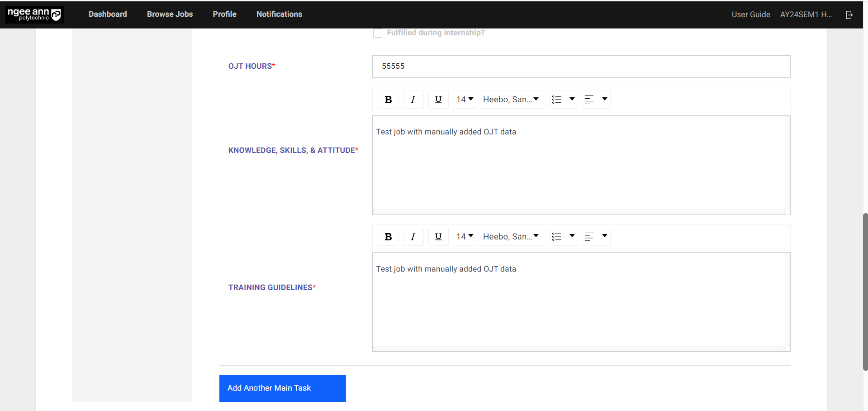This screenshot has width=868, height=411.
Task: Open font size dropdown in Knowledge, Skills editor
Action: (464, 100)
